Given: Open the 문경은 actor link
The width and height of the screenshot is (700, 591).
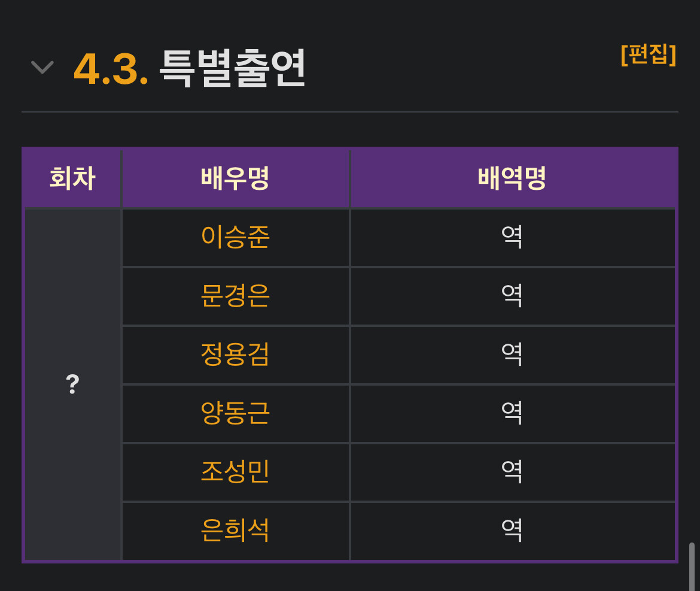Looking at the screenshot, I should [x=235, y=296].
